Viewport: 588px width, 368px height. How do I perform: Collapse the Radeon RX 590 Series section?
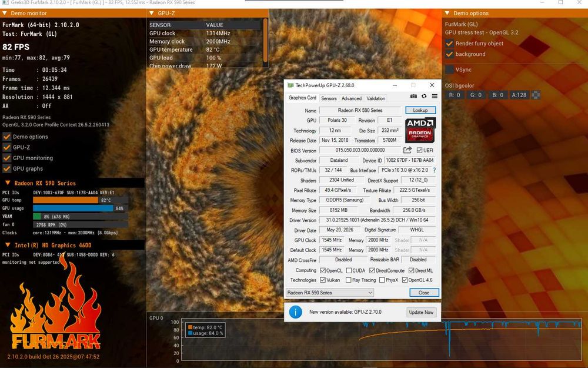click(x=8, y=183)
